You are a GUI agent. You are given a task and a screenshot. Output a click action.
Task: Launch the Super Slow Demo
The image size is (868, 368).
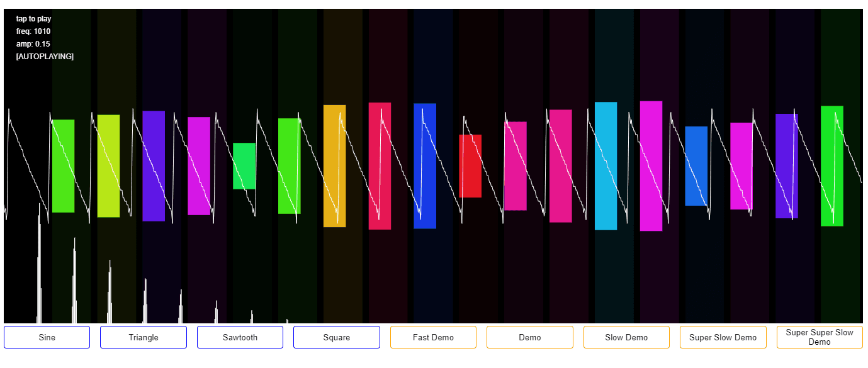(x=723, y=337)
